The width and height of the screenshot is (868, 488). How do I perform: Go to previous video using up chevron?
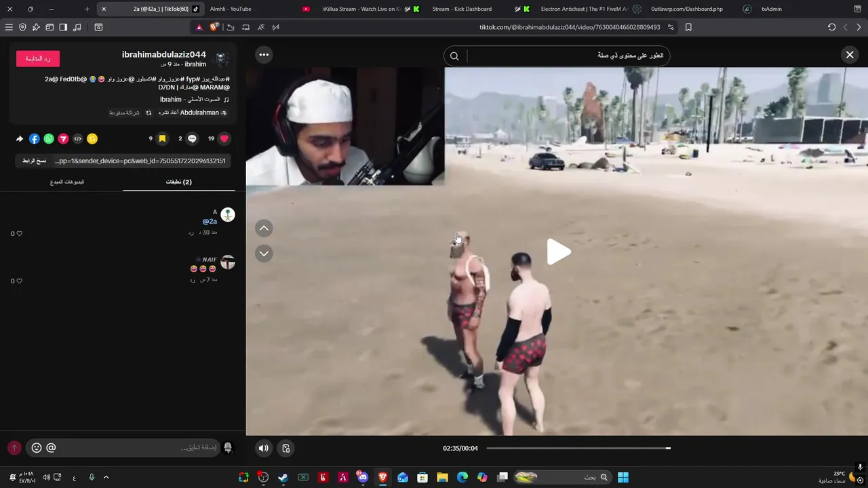(x=264, y=228)
